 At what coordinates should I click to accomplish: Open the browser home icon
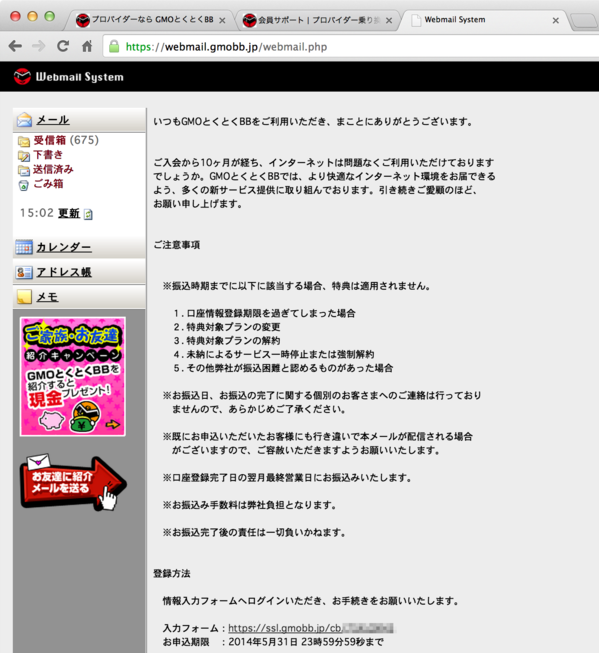[x=87, y=46]
